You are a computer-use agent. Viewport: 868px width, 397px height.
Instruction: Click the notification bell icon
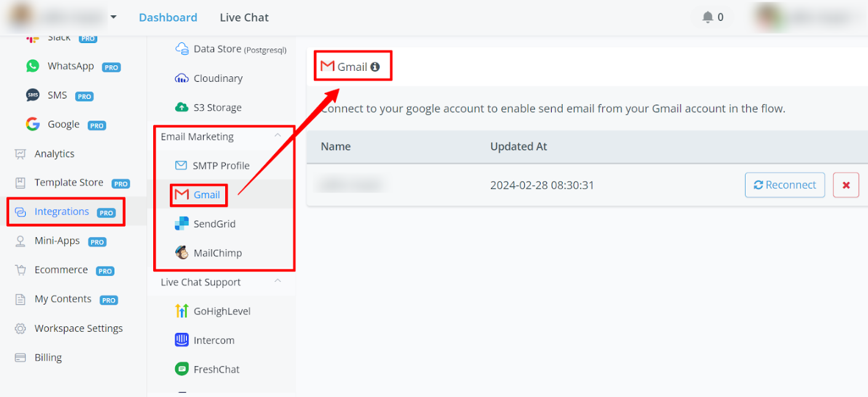click(708, 17)
